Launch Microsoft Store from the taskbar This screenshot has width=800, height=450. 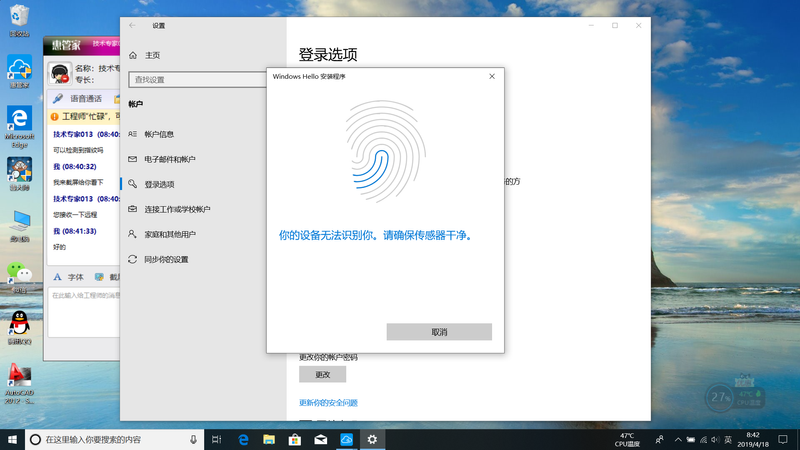[295, 439]
